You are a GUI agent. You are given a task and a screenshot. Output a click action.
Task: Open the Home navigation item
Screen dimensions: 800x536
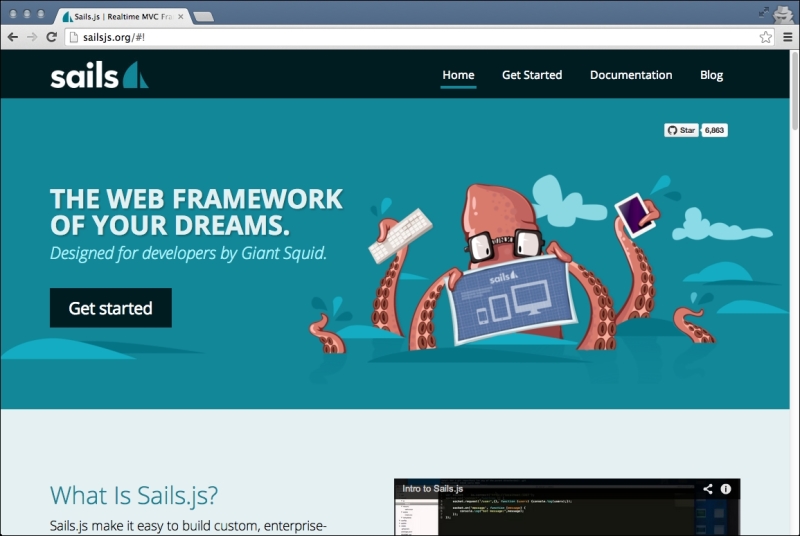tap(458, 75)
